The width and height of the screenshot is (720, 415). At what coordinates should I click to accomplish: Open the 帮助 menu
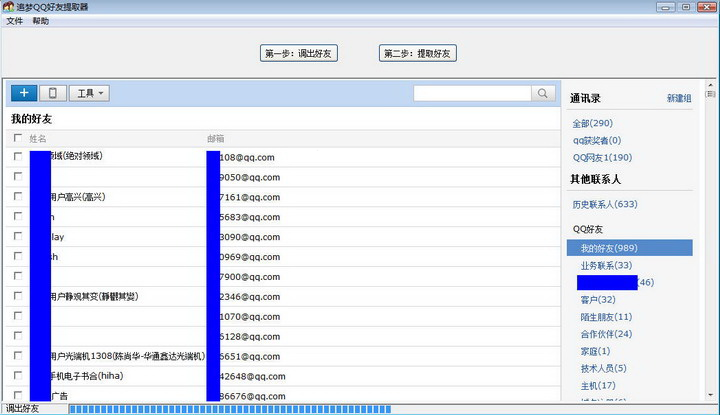(x=40, y=21)
